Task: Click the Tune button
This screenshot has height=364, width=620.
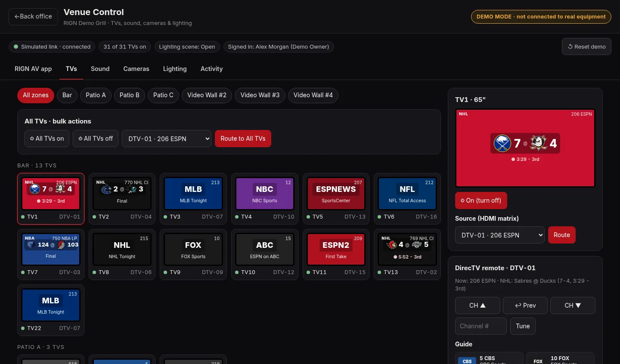Action: pos(523,326)
